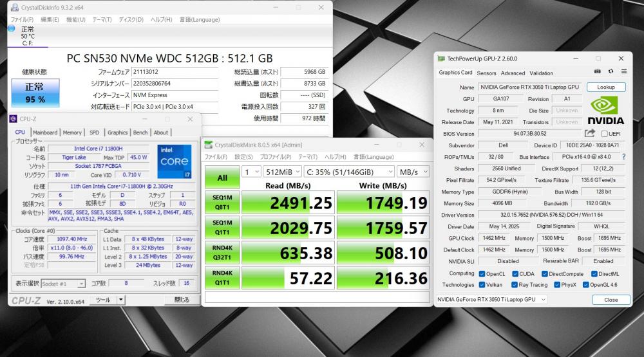
Task: Toggle the OpenGL 4.6 checkbox
Action: pyautogui.click(x=585, y=285)
